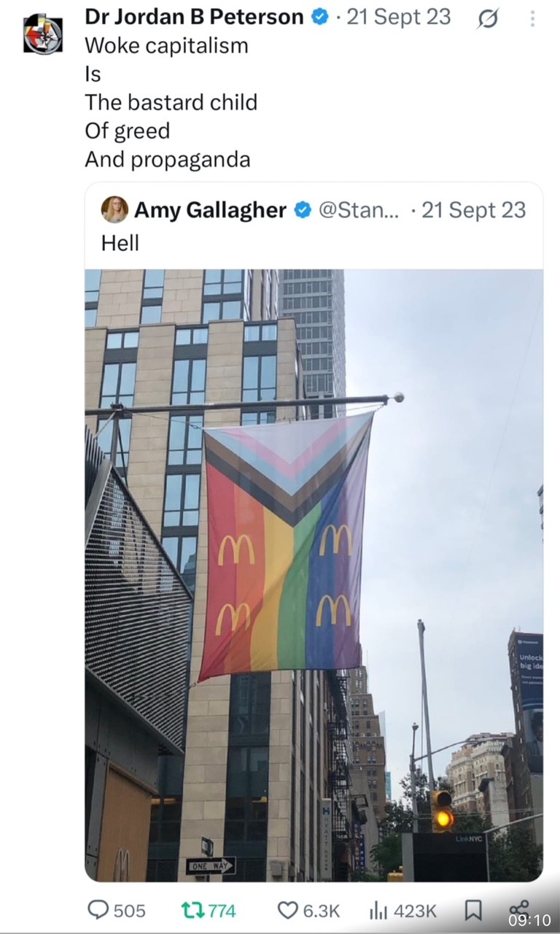Click the Grok slashed-circle icon

487,18
